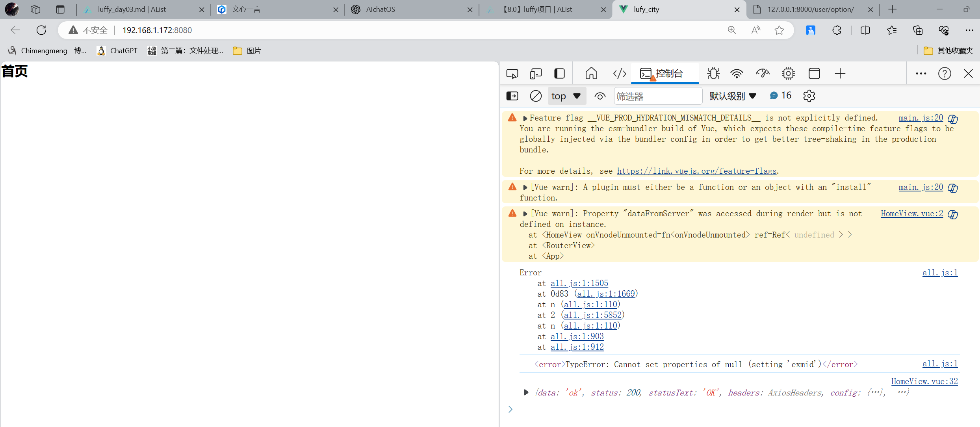Expand the plugin install Vue warning
This screenshot has width=980, height=427.
coord(525,188)
